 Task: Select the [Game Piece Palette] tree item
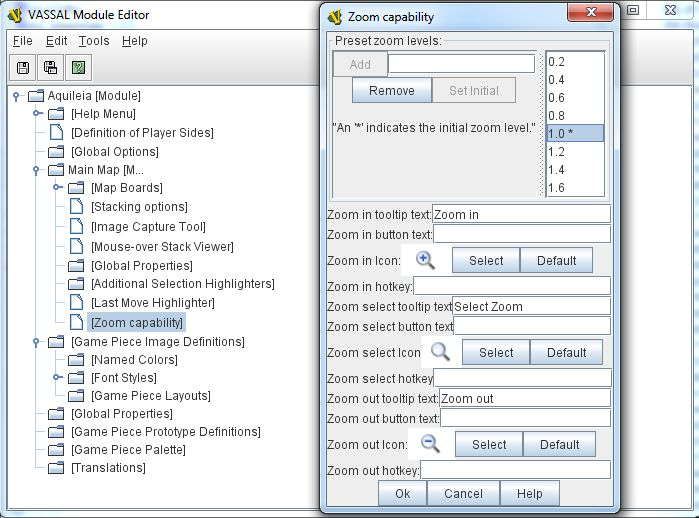click(128, 450)
